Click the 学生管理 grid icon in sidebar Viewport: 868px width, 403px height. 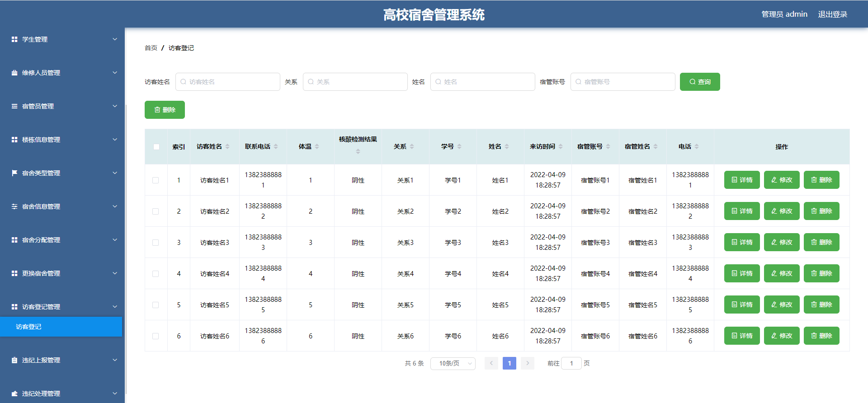click(x=14, y=39)
